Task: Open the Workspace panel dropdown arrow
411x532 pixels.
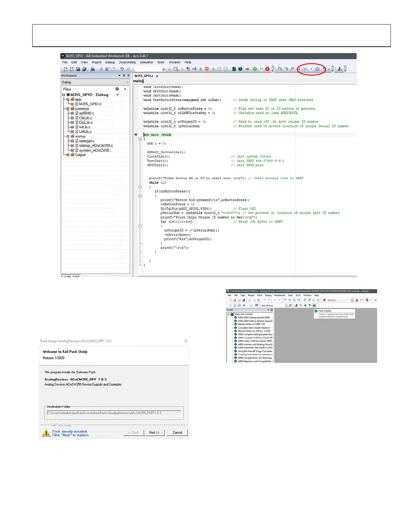Action: 119,76
